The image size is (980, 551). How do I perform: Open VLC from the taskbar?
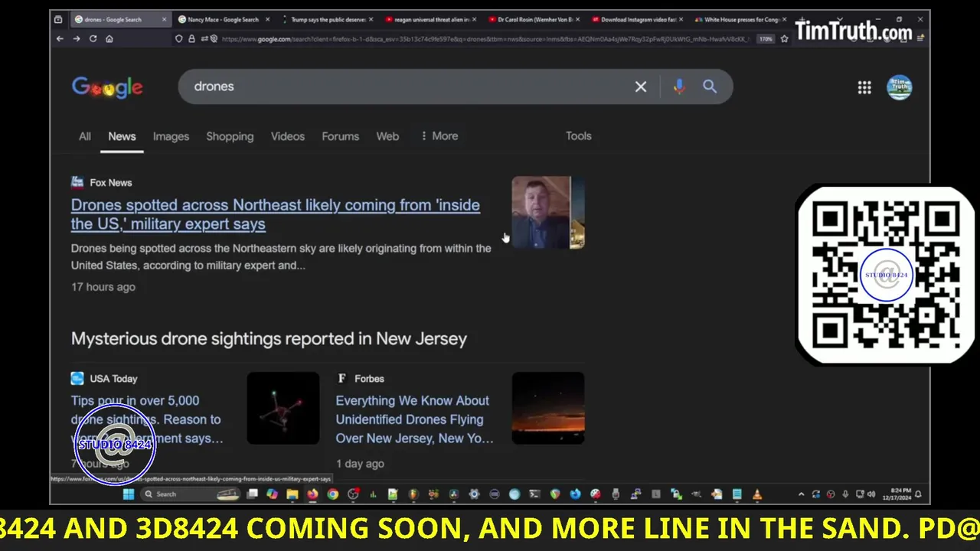[756, 494]
